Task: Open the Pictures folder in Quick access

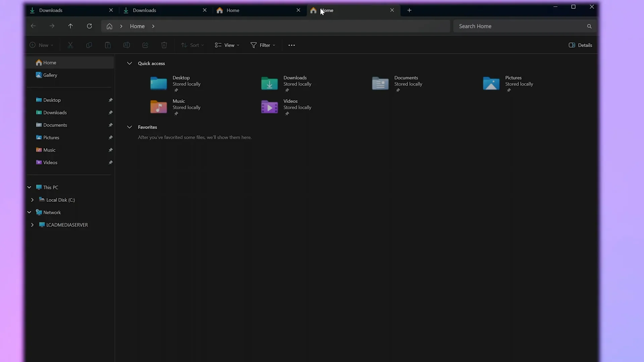Action: [x=508, y=83]
